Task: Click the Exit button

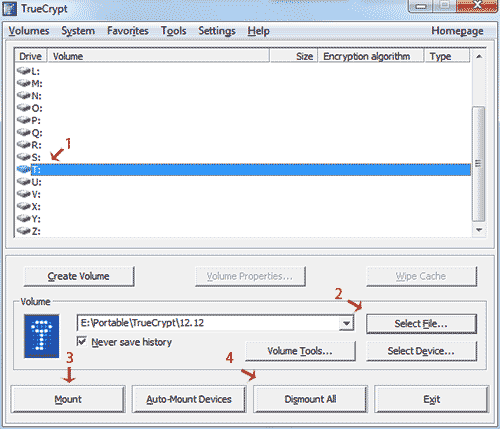Action: 432,399
